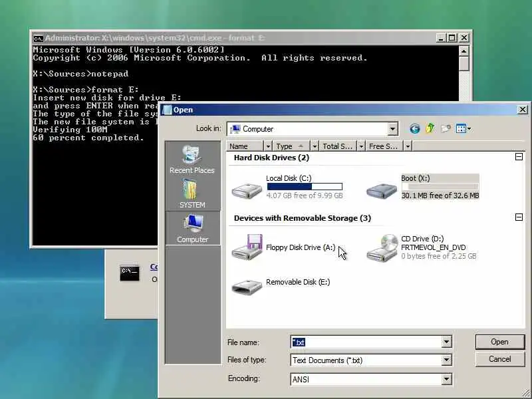Image resolution: width=532 pixels, height=399 pixels.
Task: Select the Local Disk (C:) drive icon
Action: pyautogui.click(x=247, y=191)
